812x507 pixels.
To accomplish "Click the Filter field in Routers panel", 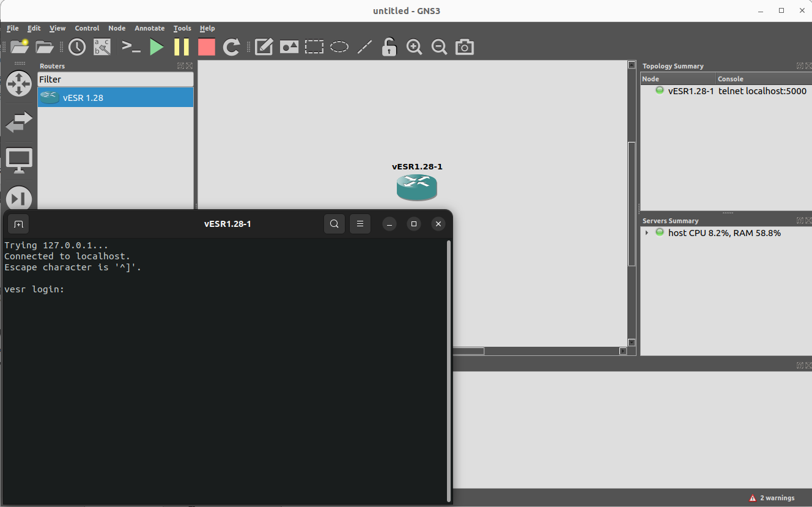I will click(116, 80).
